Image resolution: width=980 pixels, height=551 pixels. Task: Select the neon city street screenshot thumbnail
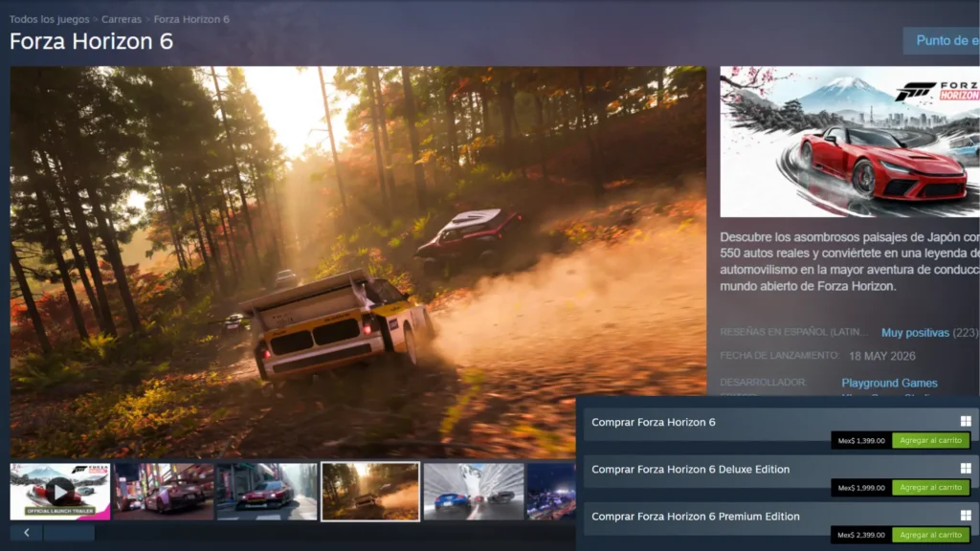(x=164, y=492)
